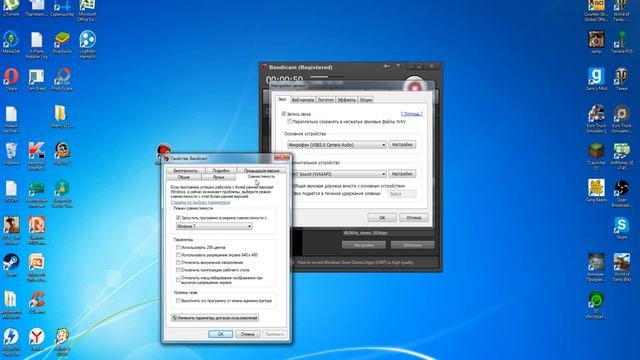
Task: Switch to the Безопасность tab in properties
Action: click(x=185, y=171)
